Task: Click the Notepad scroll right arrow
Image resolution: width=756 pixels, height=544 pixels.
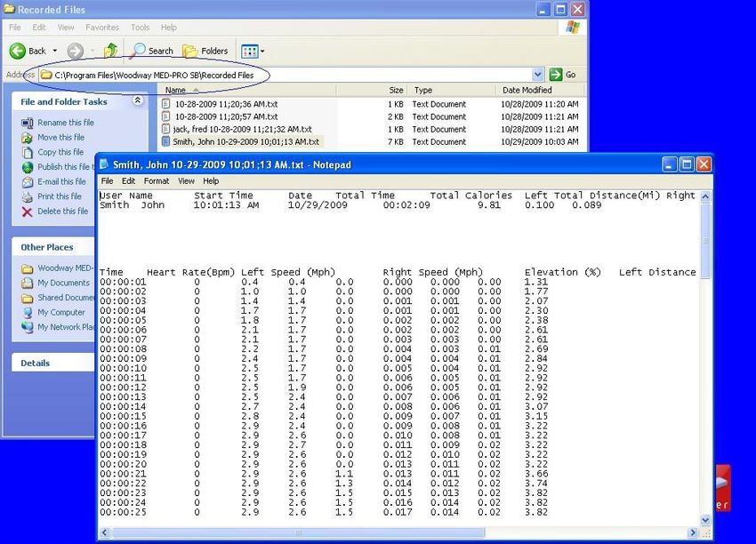Action: coord(693,532)
